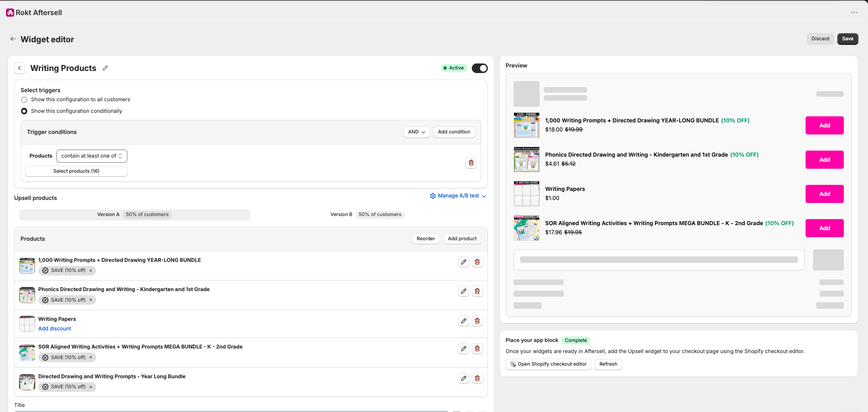Image resolution: width=868 pixels, height=412 pixels.
Task: Refresh the app block placement status
Action: pos(608,364)
